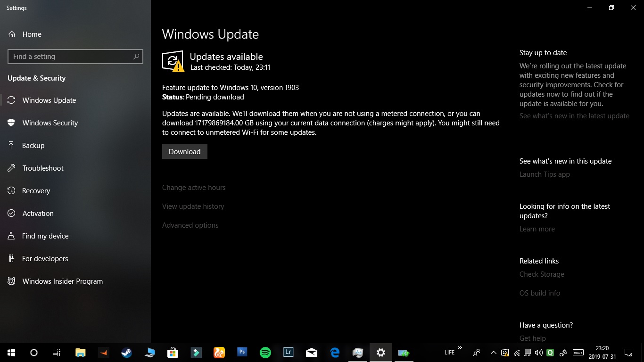Open Activation settings page

[75, 214]
